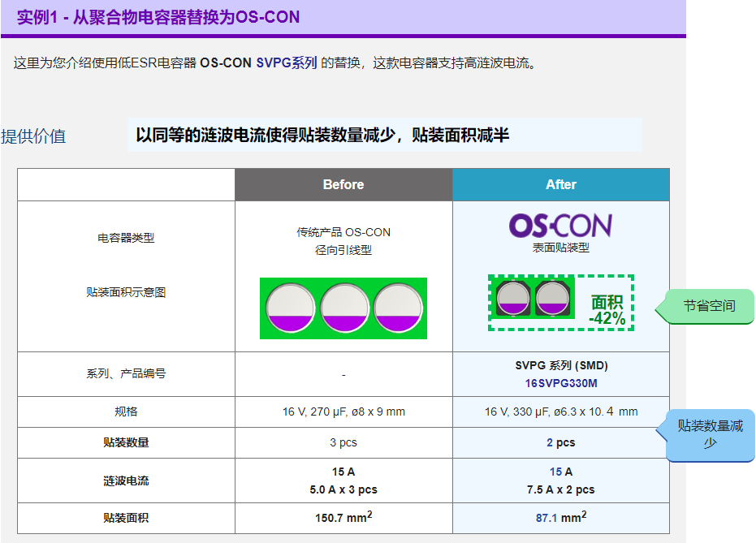Click the 5.0 A x 3 pcs text

point(343,489)
